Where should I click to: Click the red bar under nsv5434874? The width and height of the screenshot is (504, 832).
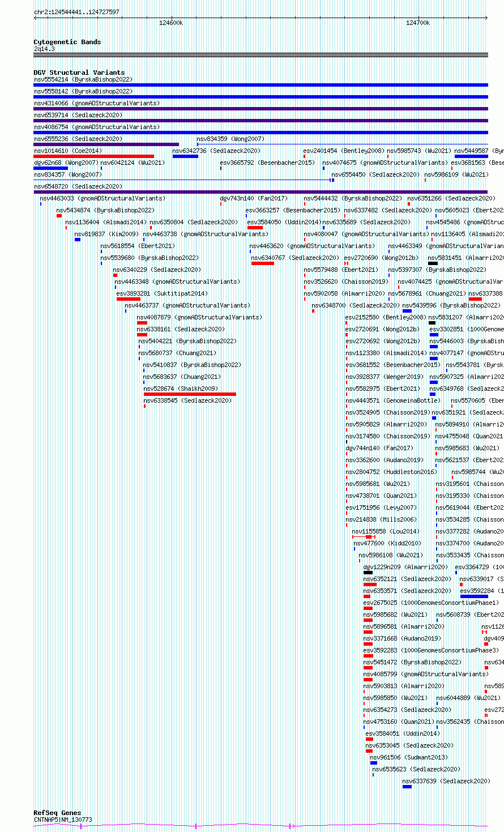pos(59,216)
